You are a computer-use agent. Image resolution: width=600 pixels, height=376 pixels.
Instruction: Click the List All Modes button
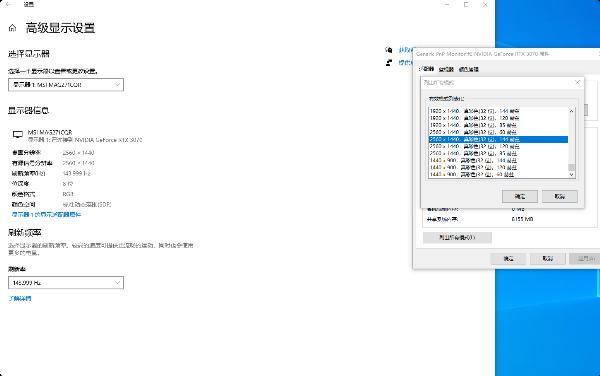pos(457,238)
